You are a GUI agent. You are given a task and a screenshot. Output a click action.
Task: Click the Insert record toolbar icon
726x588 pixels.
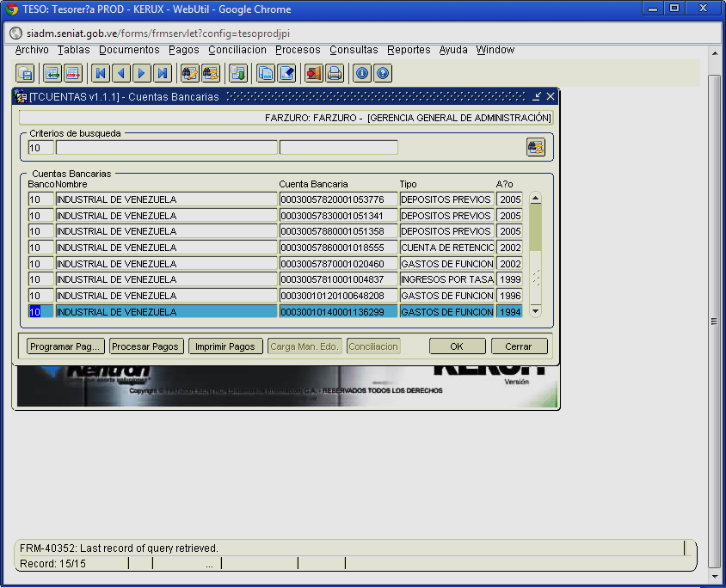52,73
